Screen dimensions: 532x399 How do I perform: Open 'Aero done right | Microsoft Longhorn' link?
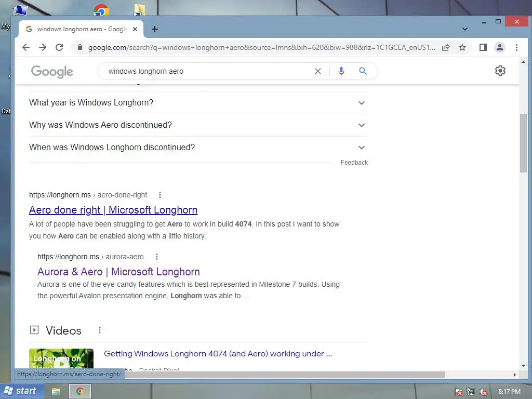(113, 210)
